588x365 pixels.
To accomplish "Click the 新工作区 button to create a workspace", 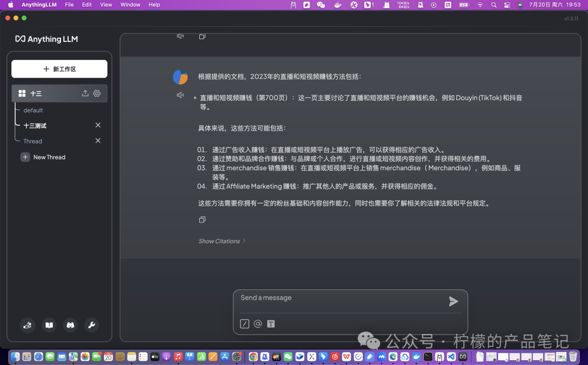I will coord(59,69).
